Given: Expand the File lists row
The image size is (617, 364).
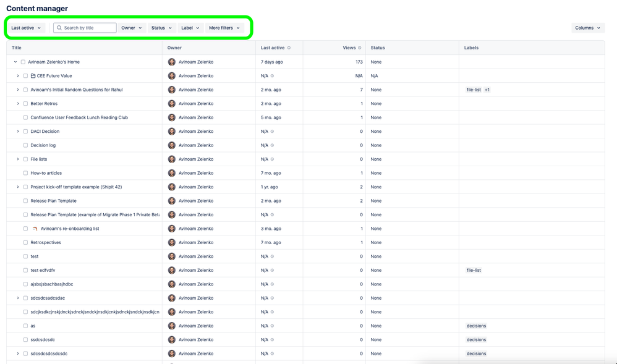Looking at the screenshot, I should [x=17, y=159].
